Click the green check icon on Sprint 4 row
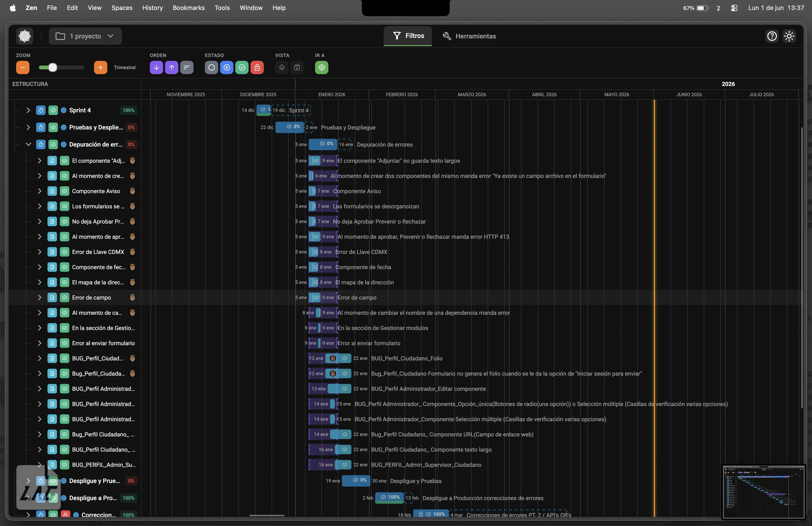The image size is (812, 526). click(53, 110)
